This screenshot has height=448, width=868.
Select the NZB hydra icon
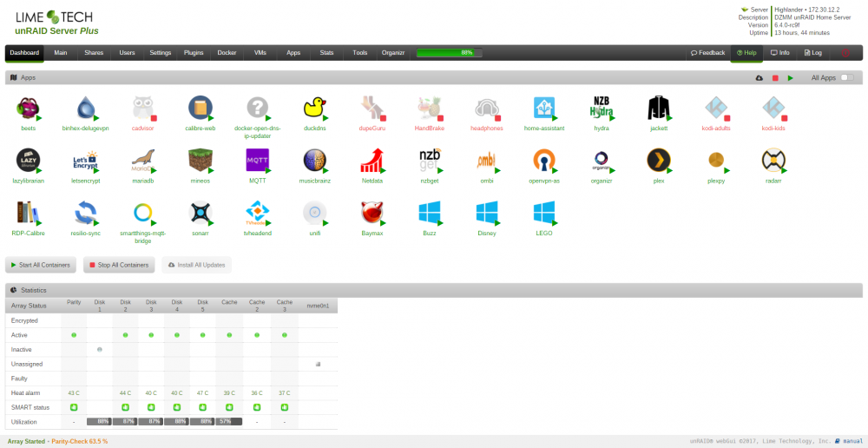click(602, 108)
